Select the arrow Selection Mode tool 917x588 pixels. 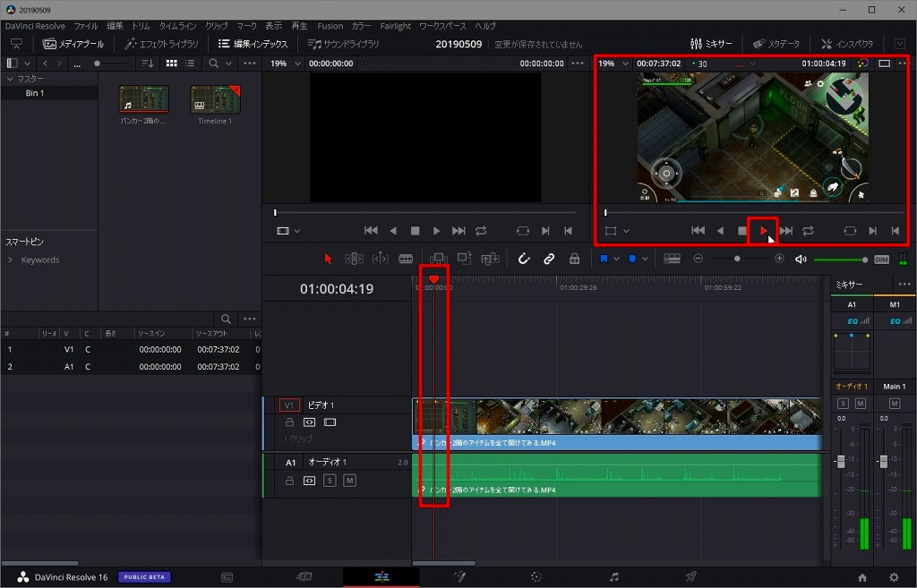(328, 259)
